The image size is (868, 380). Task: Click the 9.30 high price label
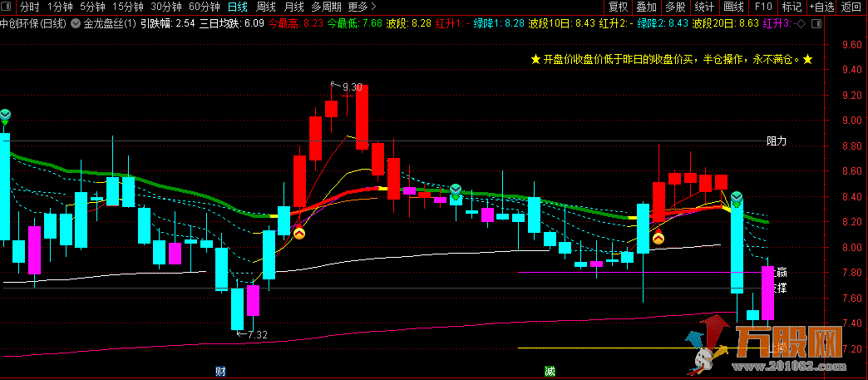pyautogui.click(x=352, y=87)
